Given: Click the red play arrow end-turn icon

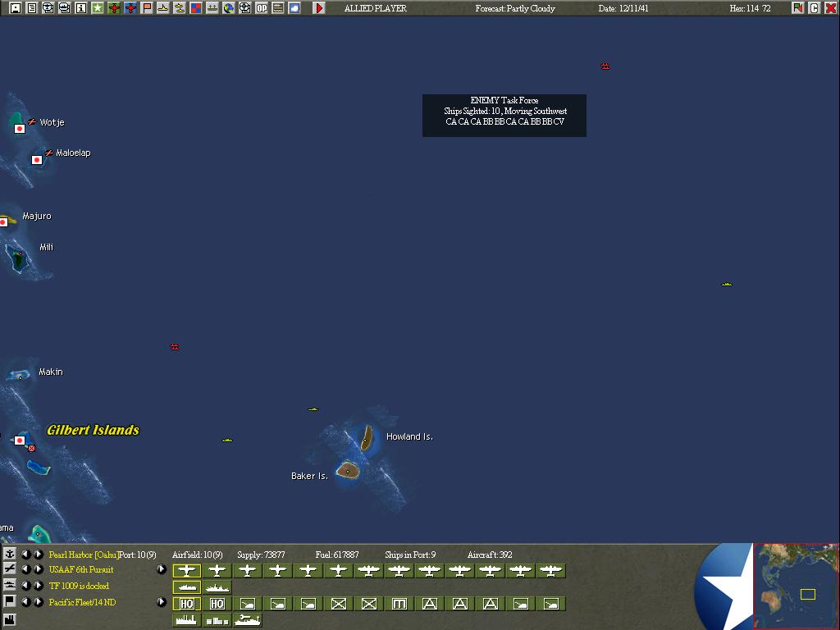Looking at the screenshot, I should (319, 8).
